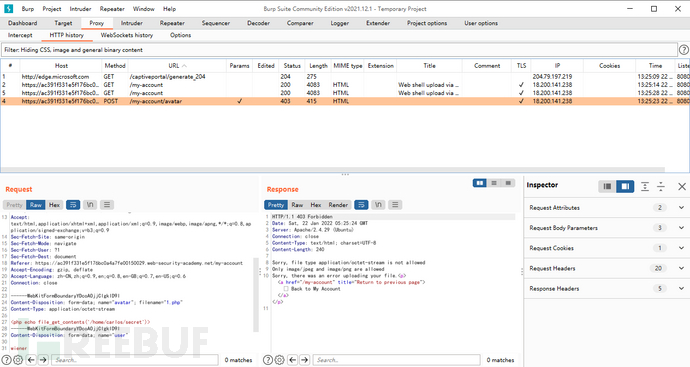
Task: Toggle non-printable \n characters in Request panel
Action: click(90, 205)
